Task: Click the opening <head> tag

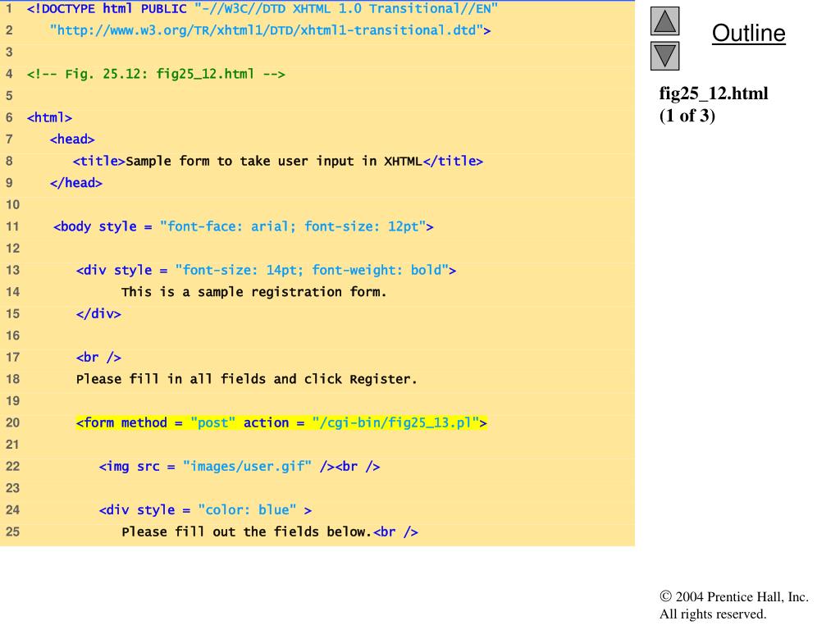Action: coord(72,139)
